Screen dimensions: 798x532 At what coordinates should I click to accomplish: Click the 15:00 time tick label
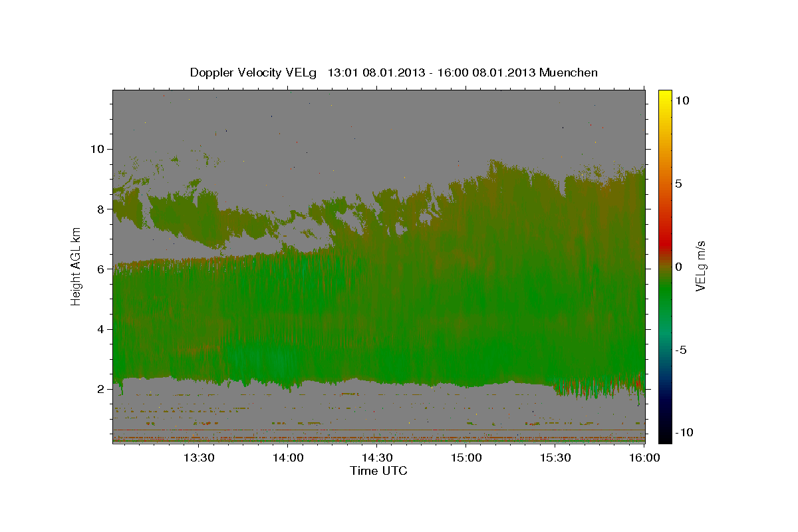466,458
